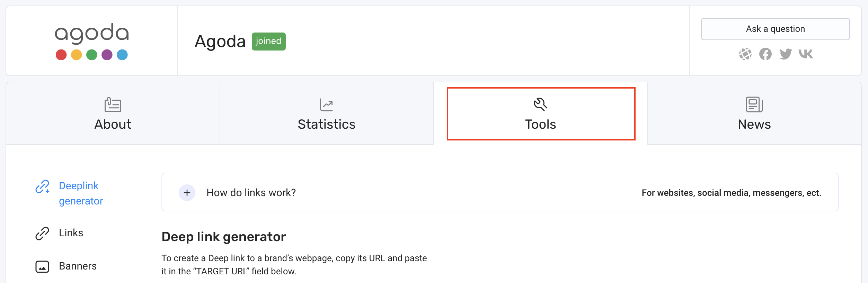This screenshot has height=283, width=868.
Task: Open Banners in the sidebar
Action: click(x=66, y=266)
